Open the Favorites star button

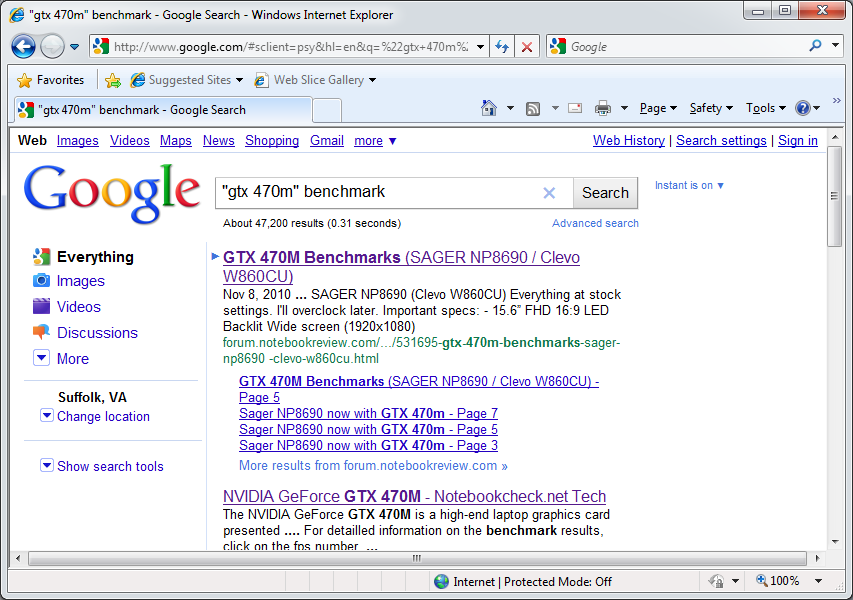pyautogui.click(x=51, y=80)
